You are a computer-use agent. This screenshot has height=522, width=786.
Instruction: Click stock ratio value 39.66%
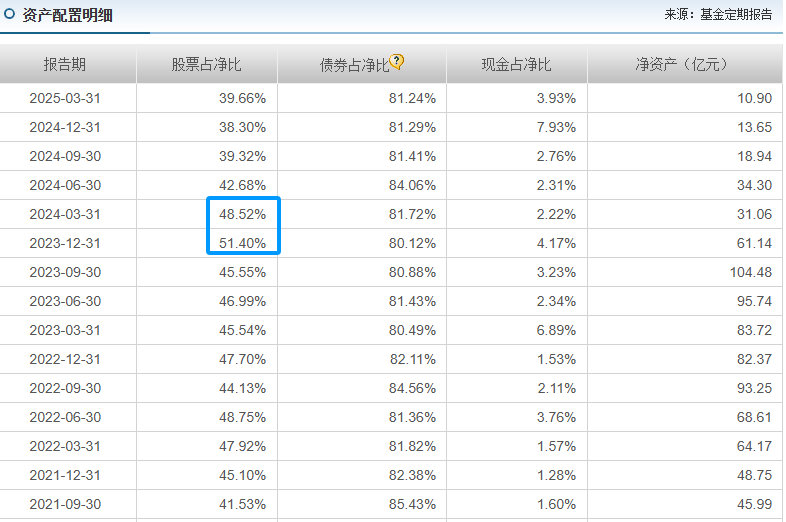[242, 98]
